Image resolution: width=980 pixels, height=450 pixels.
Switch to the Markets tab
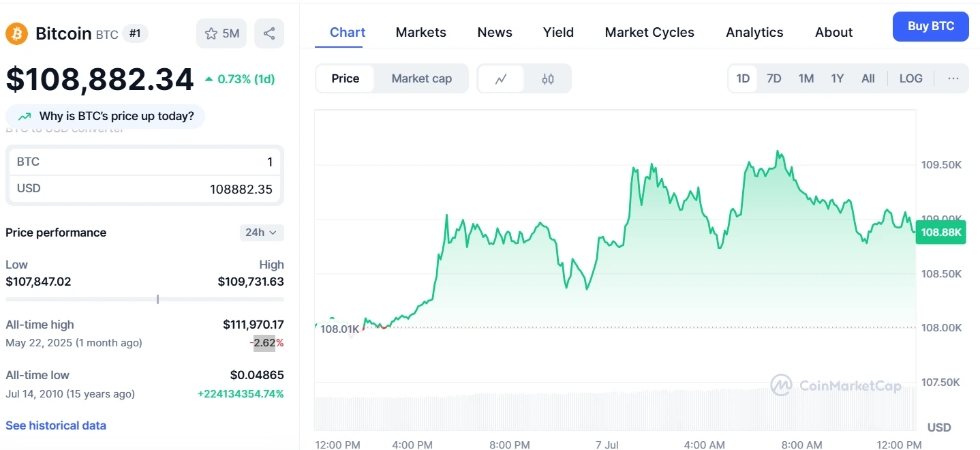(x=421, y=32)
